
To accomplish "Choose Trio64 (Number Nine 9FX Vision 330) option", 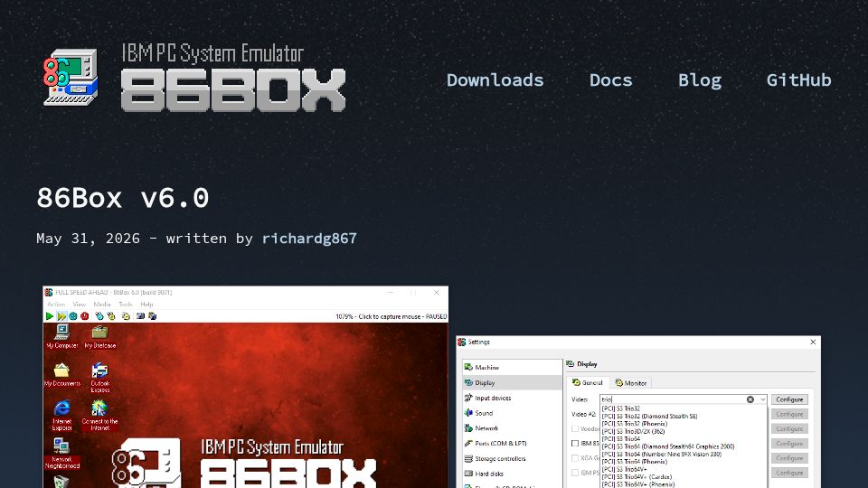I will [684, 454].
